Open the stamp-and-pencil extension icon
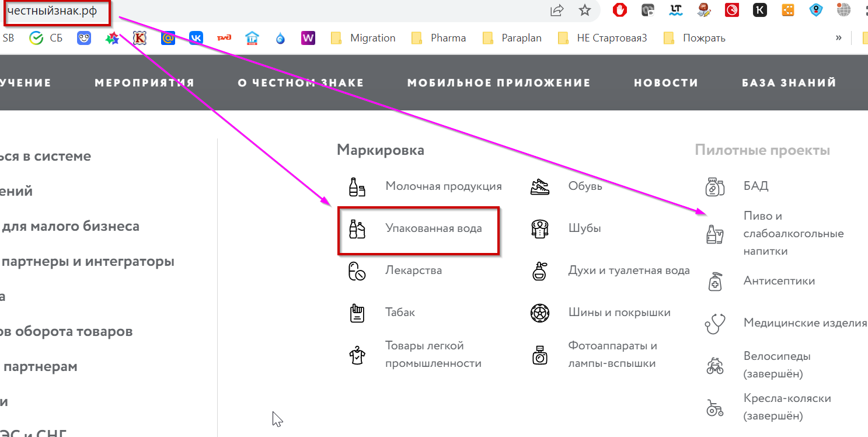 705,10
